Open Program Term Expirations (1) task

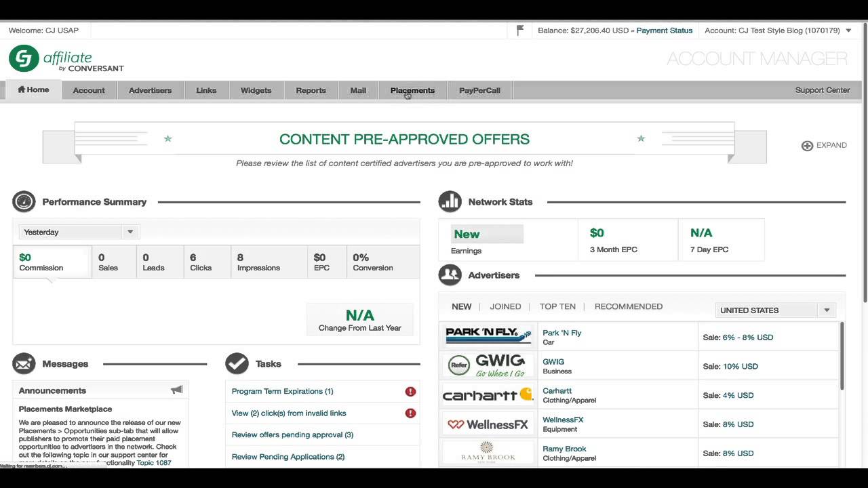[282, 392]
